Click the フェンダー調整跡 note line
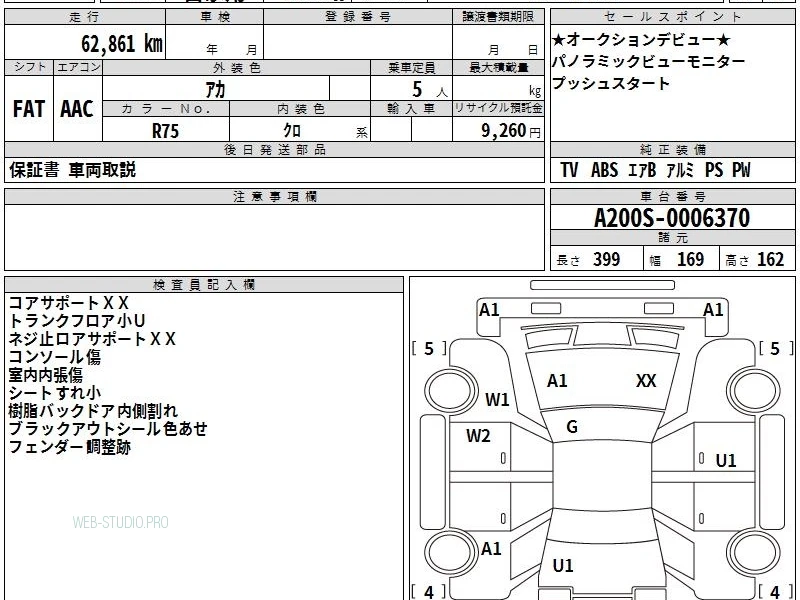Viewport: 800px width, 600px height. pyautogui.click(x=69, y=447)
